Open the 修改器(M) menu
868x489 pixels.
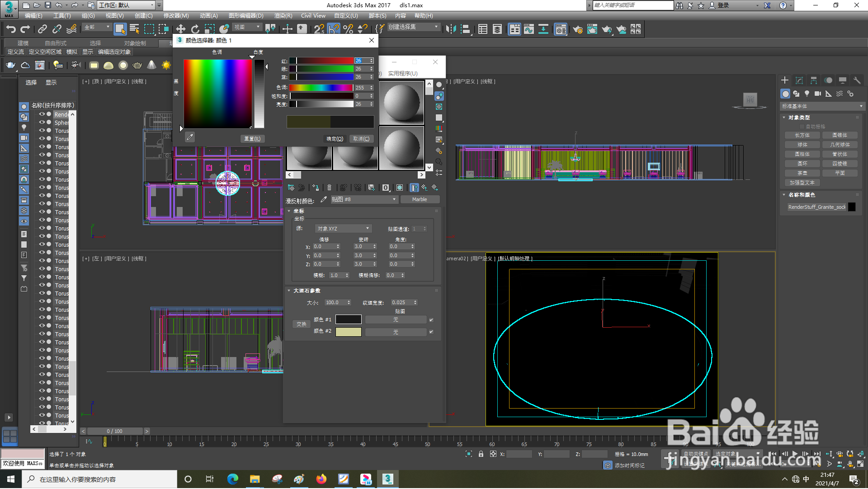coord(176,16)
